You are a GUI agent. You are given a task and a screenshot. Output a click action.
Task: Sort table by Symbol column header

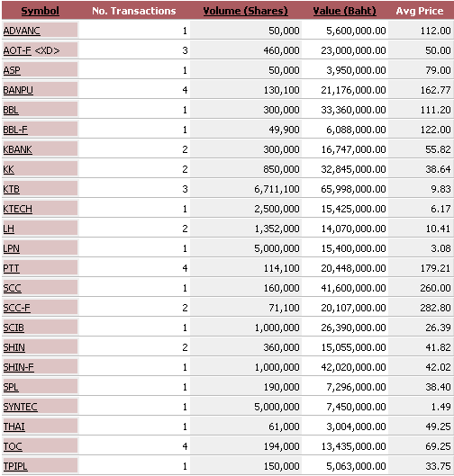(41, 11)
